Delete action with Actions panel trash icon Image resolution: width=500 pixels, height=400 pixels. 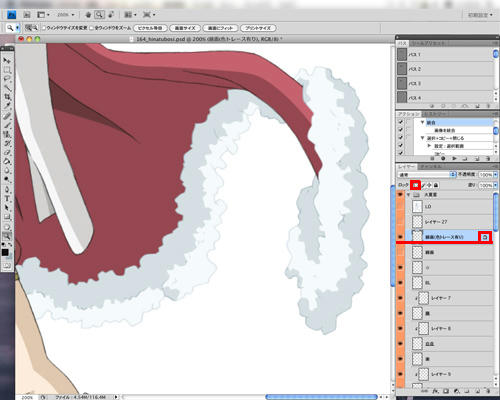(x=487, y=159)
